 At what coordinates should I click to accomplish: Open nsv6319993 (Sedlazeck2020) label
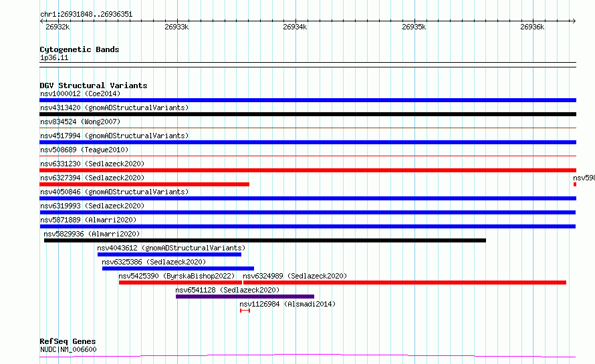tap(92, 206)
